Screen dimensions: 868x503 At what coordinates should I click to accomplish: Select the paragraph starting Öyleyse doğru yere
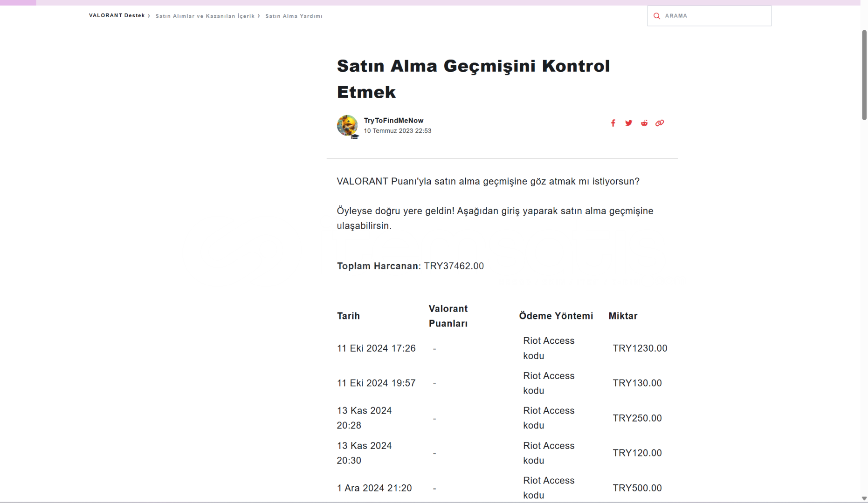[495, 218]
